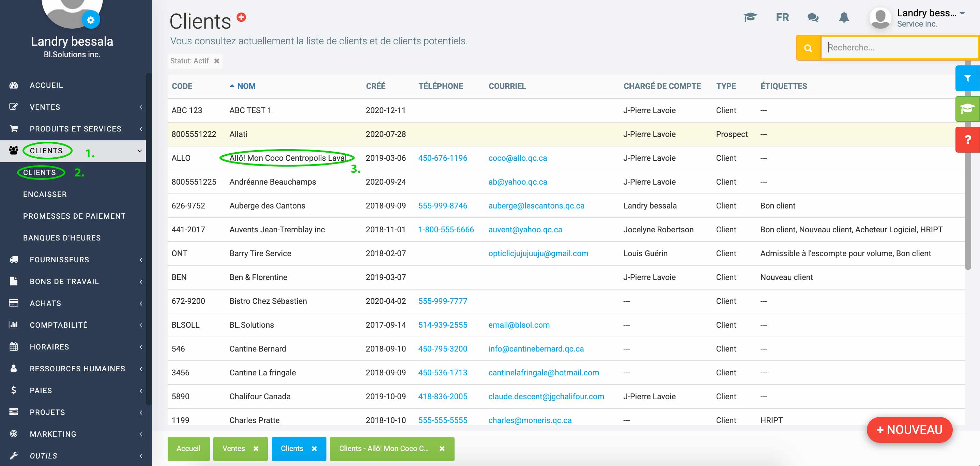Click the blue filter funnel icon
This screenshot has width=980, height=466.
click(967, 78)
